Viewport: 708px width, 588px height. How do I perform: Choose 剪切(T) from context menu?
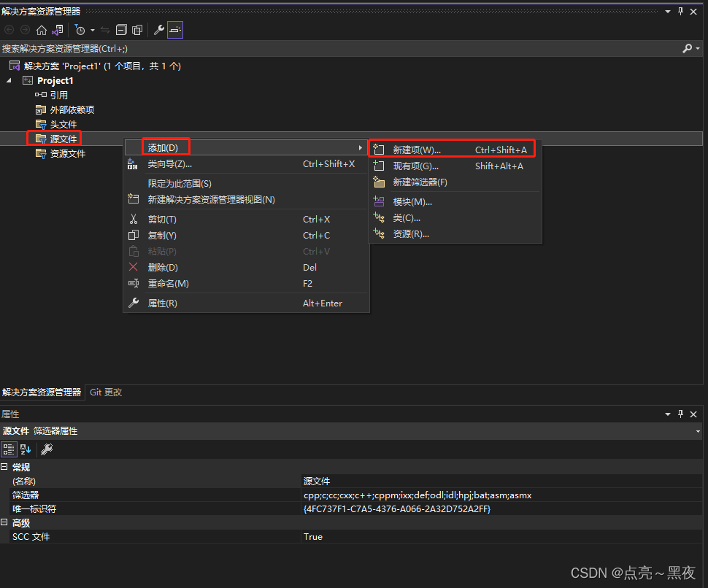tap(247, 220)
